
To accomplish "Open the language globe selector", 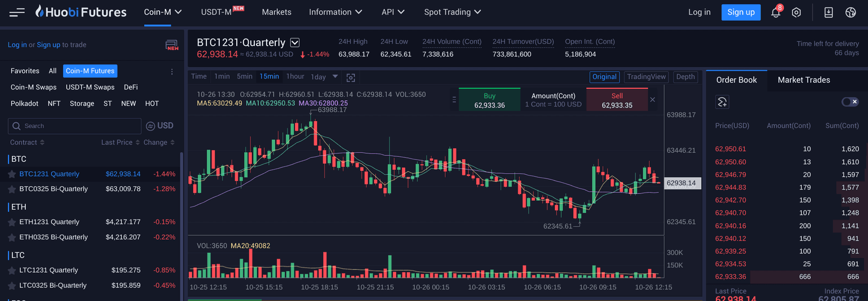I will (x=851, y=12).
